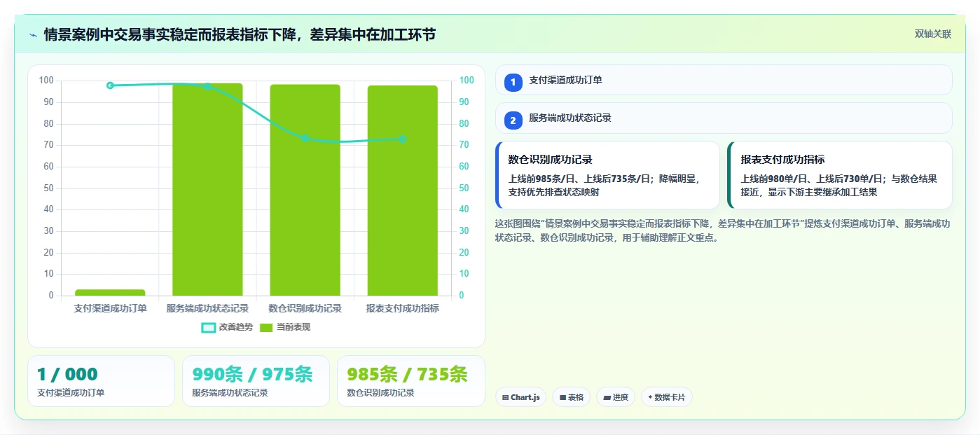Open the 数仓识别成功记录 card
980x435 pixels.
607,175
